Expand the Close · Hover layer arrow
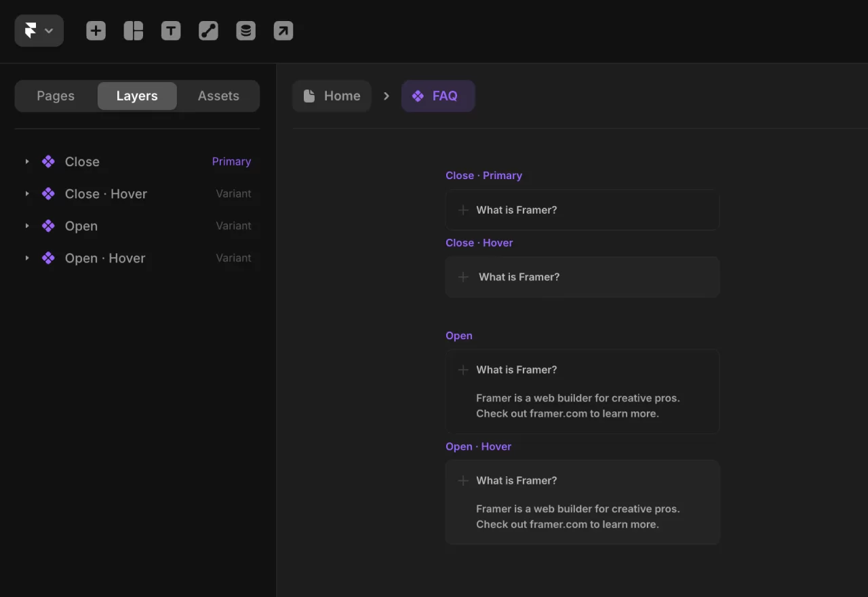This screenshot has height=597, width=868. [x=27, y=194]
